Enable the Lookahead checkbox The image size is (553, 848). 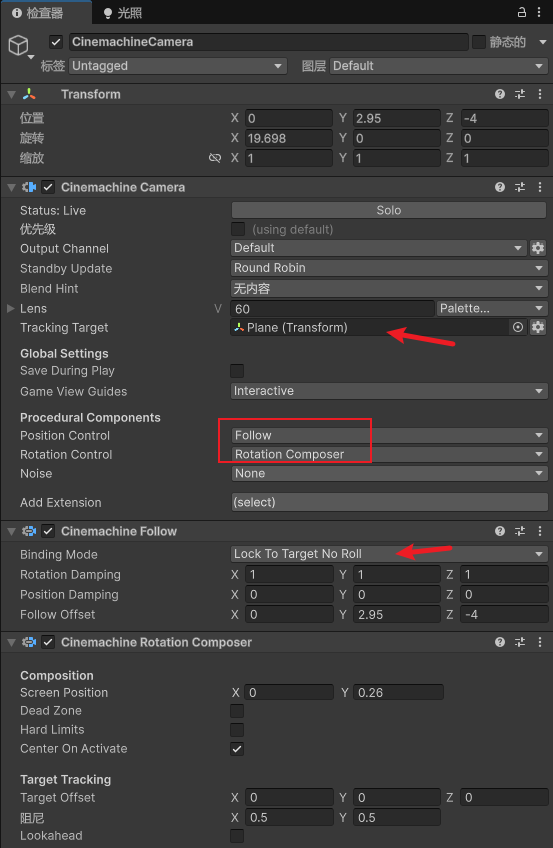(237, 836)
